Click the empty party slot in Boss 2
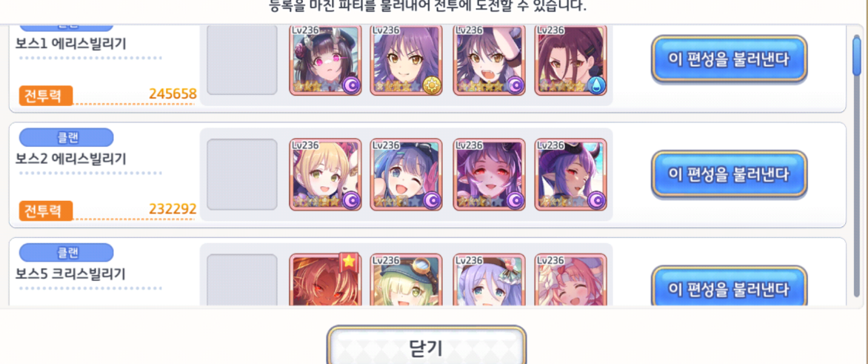The width and height of the screenshot is (868, 364). click(x=242, y=174)
